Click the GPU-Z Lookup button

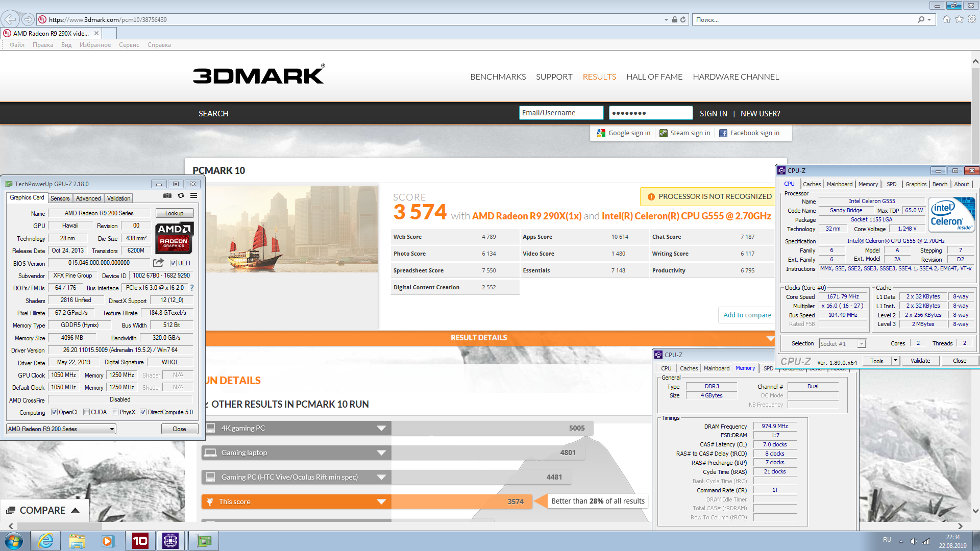pos(174,213)
